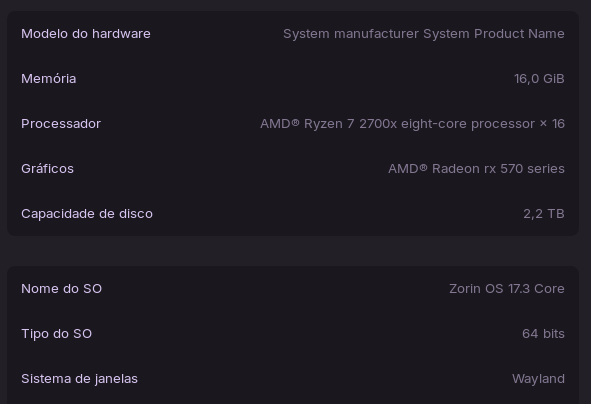Click the Sistema de janelas label
Viewport: 591px width, 404px height.
pyautogui.click(x=80, y=378)
